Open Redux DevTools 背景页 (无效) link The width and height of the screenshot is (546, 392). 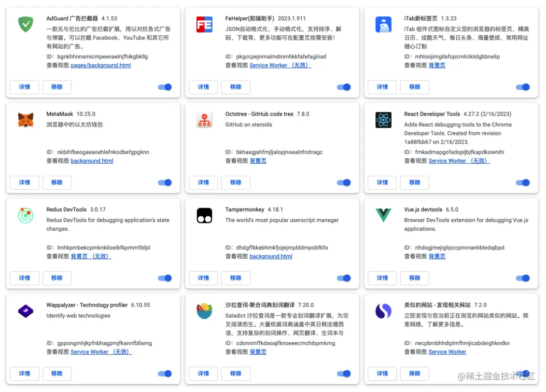(91, 256)
